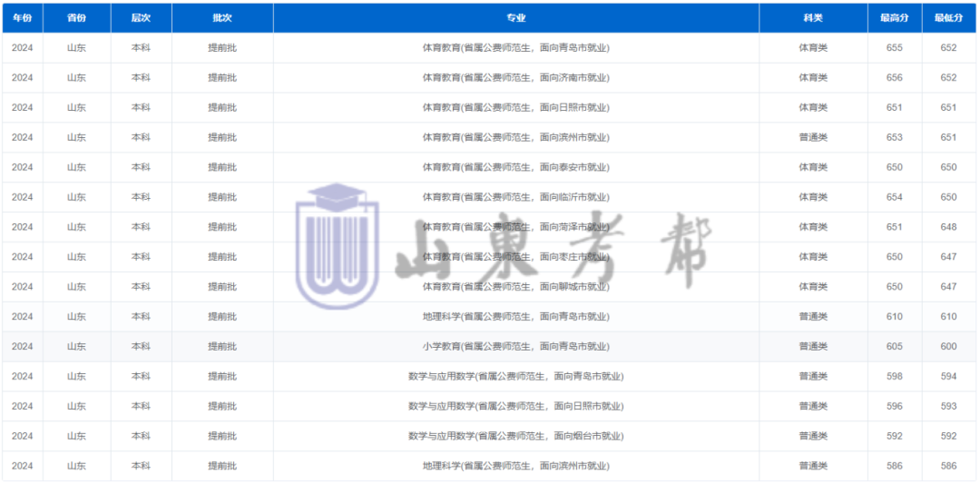Click the graduation cap watermark logo
The image size is (980, 484).
pyautogui.click(x=337, y=246)
